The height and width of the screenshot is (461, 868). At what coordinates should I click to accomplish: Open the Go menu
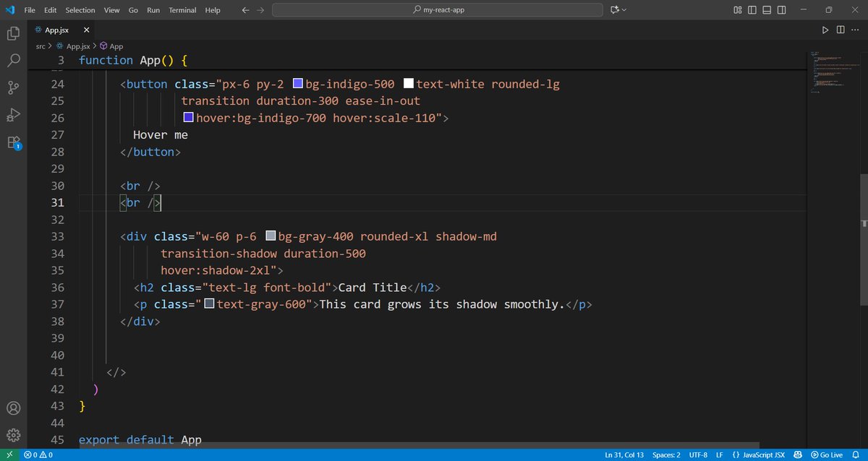coord(134,10)
